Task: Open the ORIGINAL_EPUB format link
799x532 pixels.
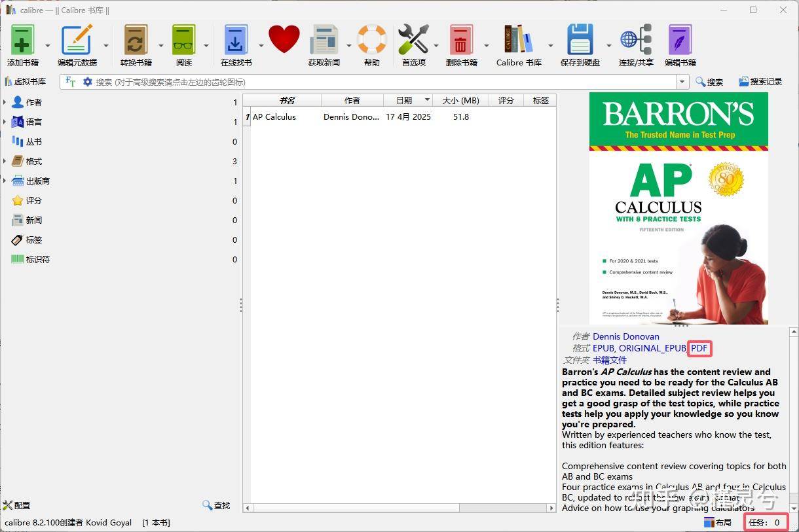Action: (653, 348)
